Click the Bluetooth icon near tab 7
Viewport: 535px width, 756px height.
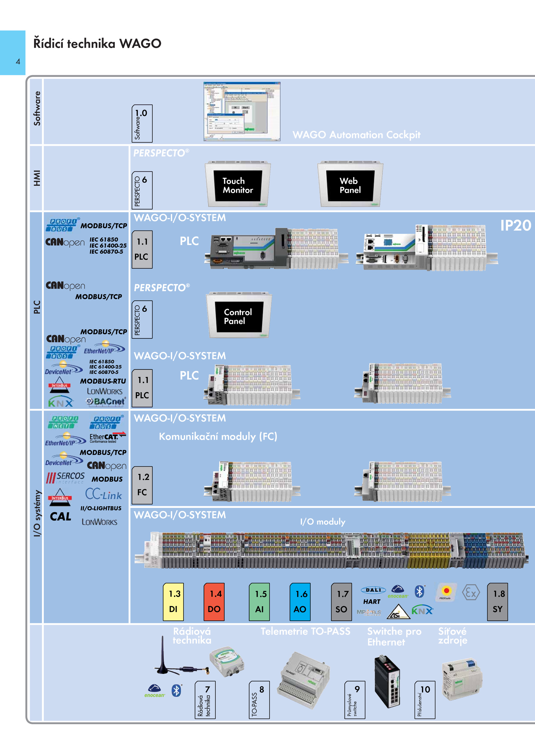(x=177, y=691)
